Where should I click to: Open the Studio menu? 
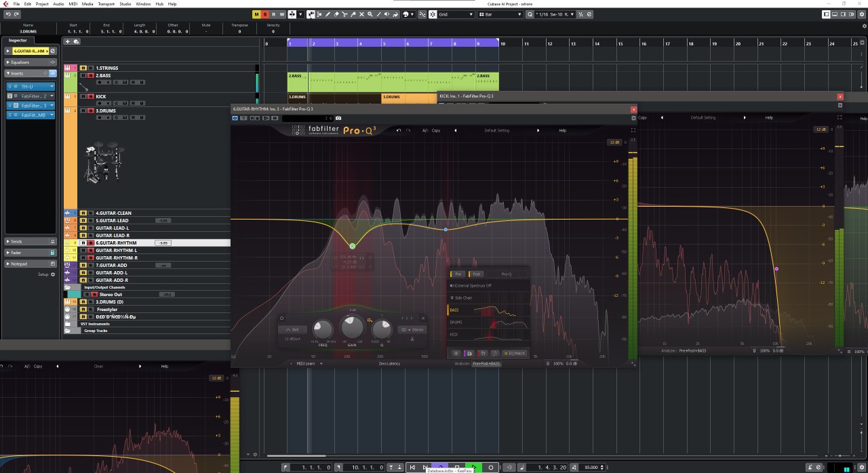click(125, 3)
